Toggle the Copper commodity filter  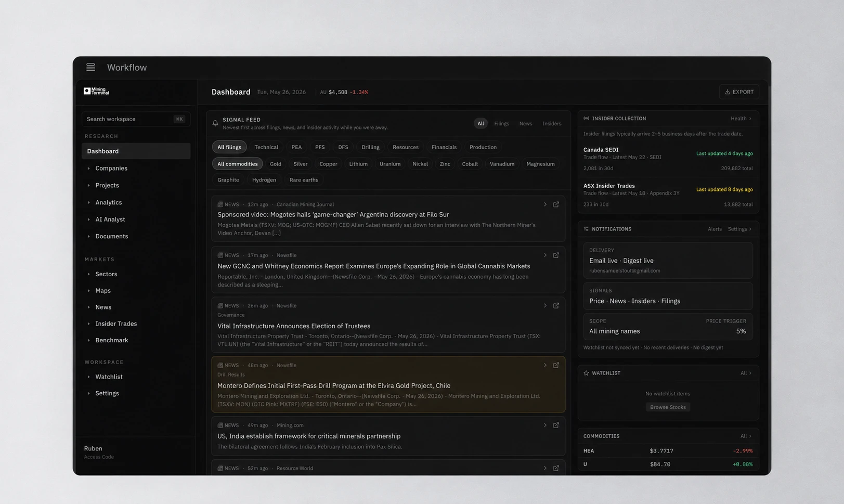pyautogui.click(x=328, y=164)
